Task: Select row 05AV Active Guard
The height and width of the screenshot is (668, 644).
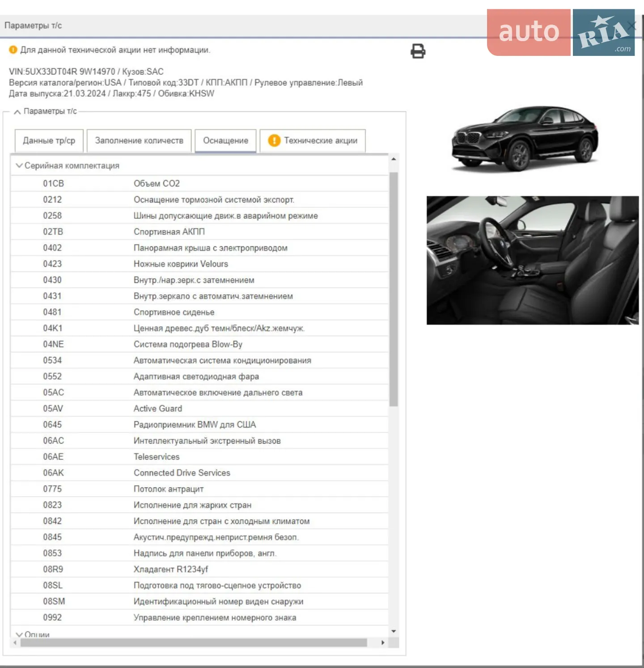Action: click(x=199, y=409)
